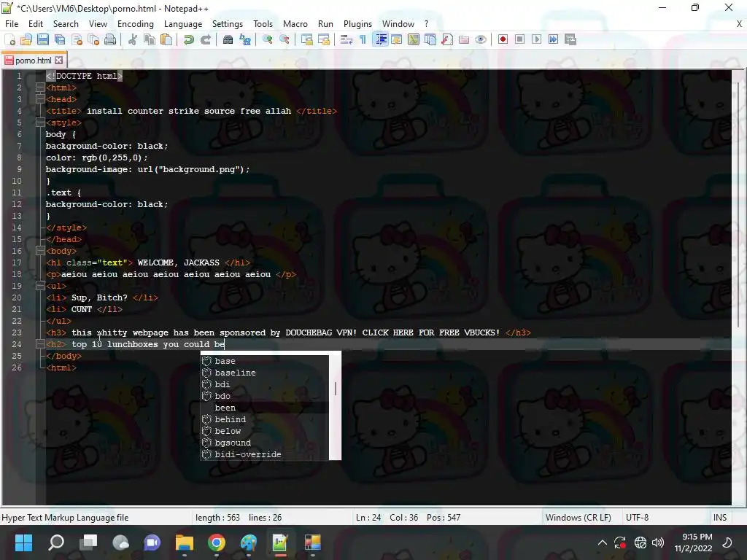Screen dimensions: 747x560
Task: Open Folder as Workspace toolbar icon
Action: [x=464, y=39]
